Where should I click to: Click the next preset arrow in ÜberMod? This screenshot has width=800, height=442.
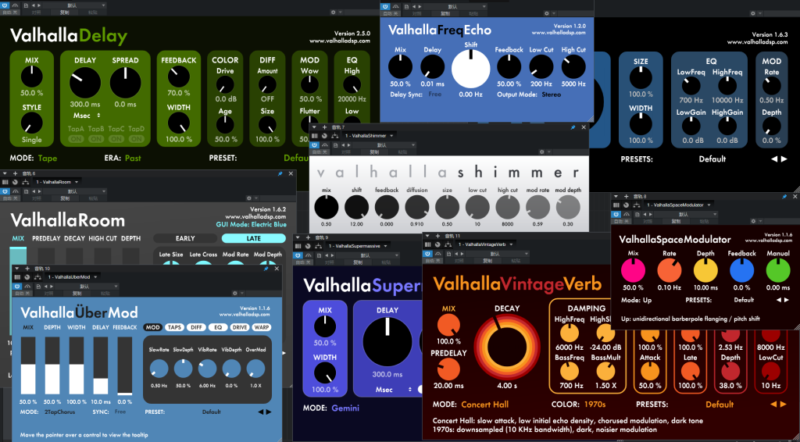click(270, 411)
